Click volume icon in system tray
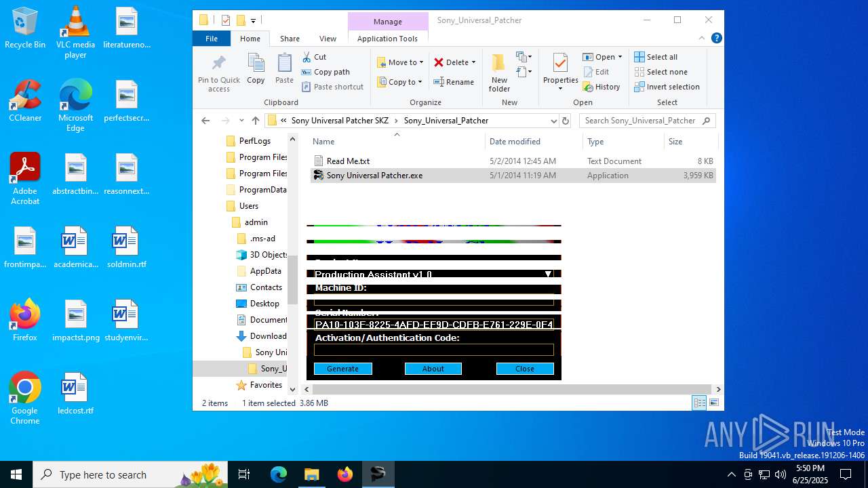868x488 pixels. click(781, 474)
